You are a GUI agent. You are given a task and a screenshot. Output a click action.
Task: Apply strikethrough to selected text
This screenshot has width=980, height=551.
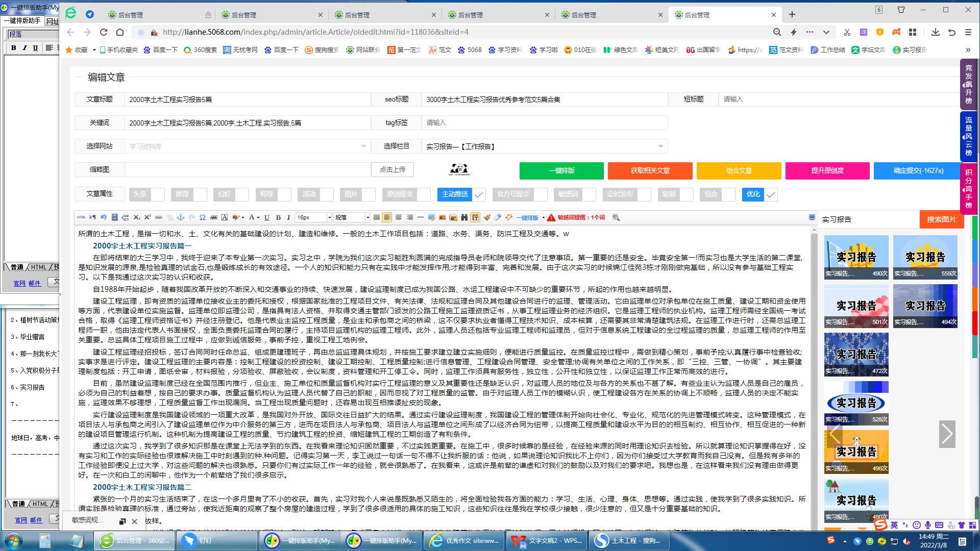pyautogui.click(x=213, y=217)
